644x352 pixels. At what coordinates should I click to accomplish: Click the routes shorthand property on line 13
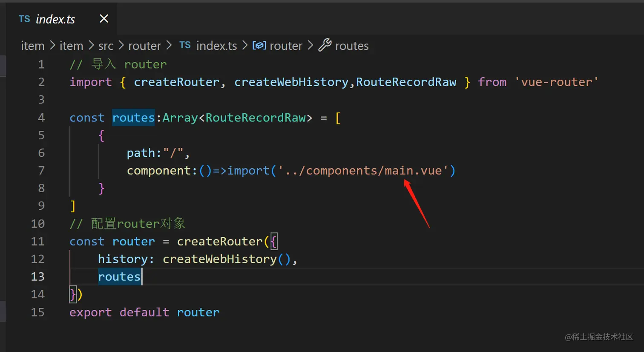pyautogui.click(x=119, y=277)
